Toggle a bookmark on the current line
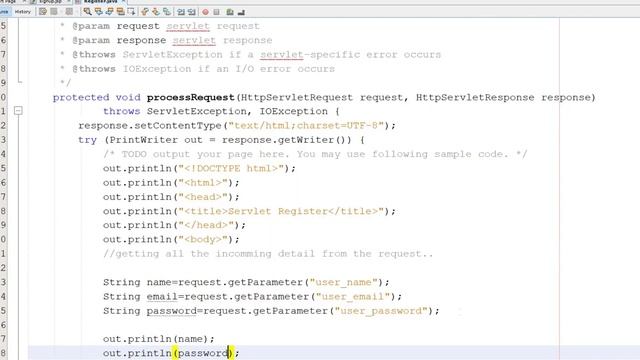The image size is (640, 360). (167, 12)
